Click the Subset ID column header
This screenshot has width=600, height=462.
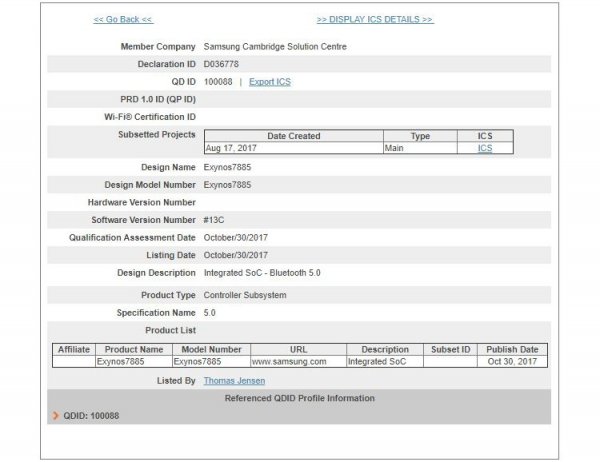coord(450,349)
